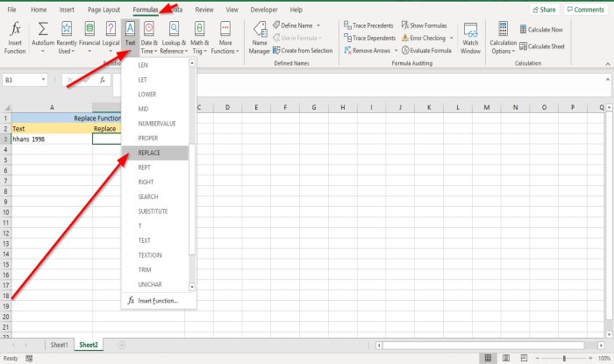
Task: Switch to the Page Layout tab
Action: [104, 10]
